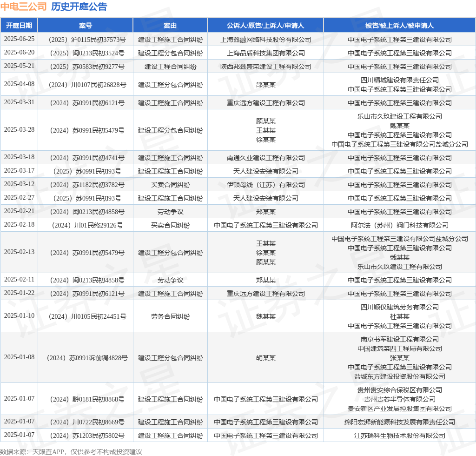Click defendant 阿尔法（苏州）阀门科技有限公司

(x=399, y=225)
